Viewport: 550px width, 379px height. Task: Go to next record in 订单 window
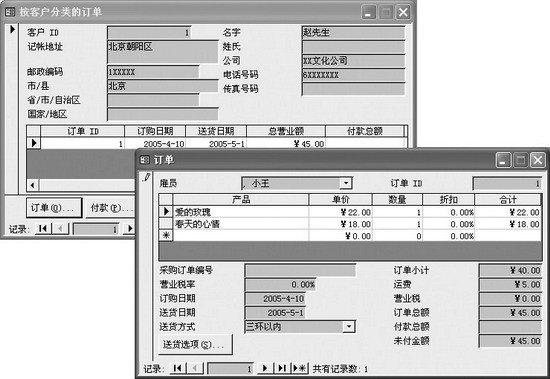[265, 368]
